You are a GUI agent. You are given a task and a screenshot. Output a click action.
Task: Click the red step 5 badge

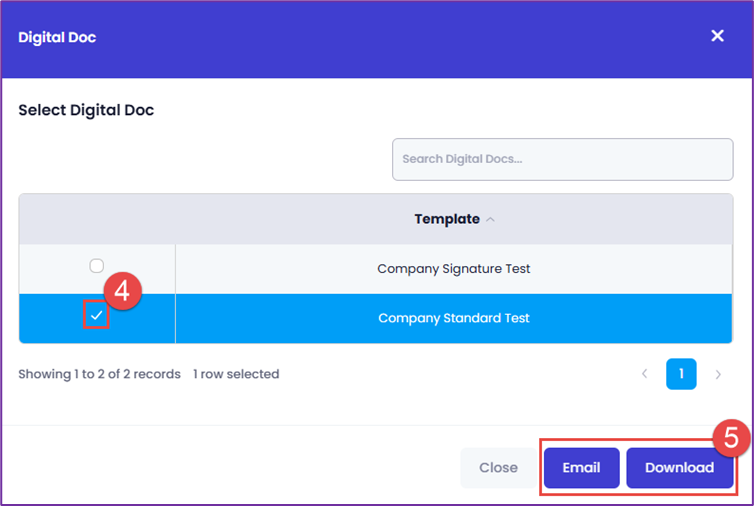point(731,437)
